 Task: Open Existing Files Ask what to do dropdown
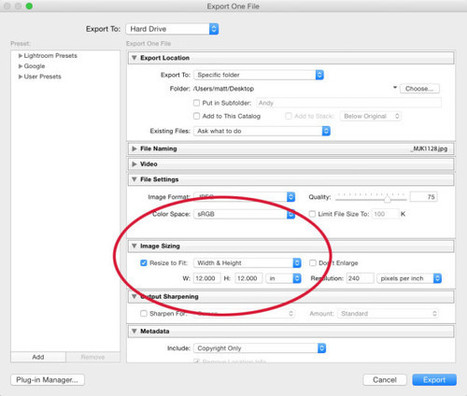tap(262, 131)
